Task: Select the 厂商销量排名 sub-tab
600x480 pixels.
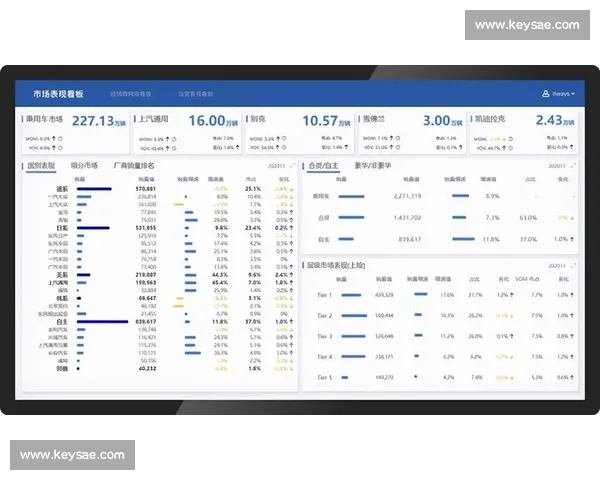Action: pyautogui.click(x=135, y=165)
